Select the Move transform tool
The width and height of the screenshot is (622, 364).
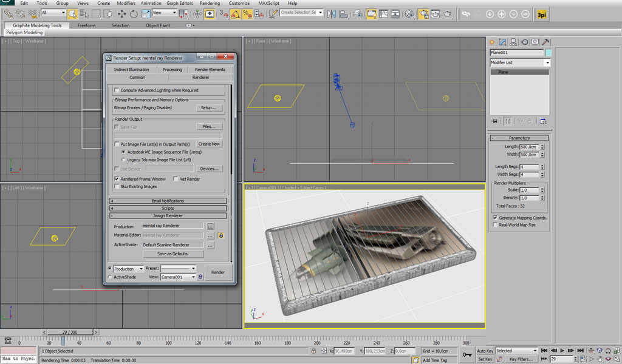[121, 14]
